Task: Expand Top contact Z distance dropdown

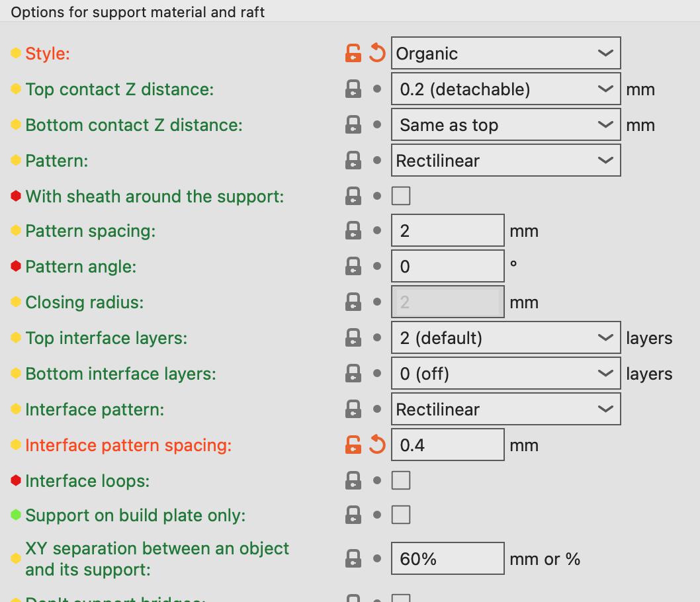Action: pyautogui.click(x=505, y=89)
